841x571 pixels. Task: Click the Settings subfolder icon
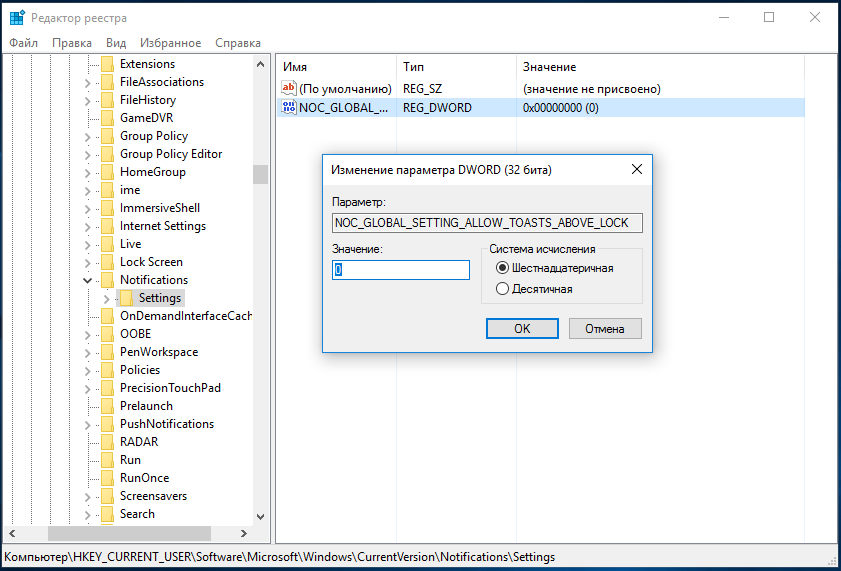(127, 298)
